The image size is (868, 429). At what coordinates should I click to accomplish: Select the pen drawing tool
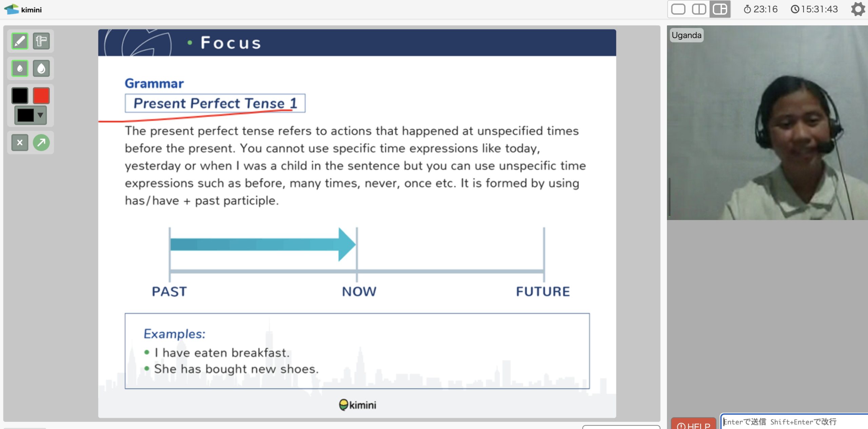point(20,41)
